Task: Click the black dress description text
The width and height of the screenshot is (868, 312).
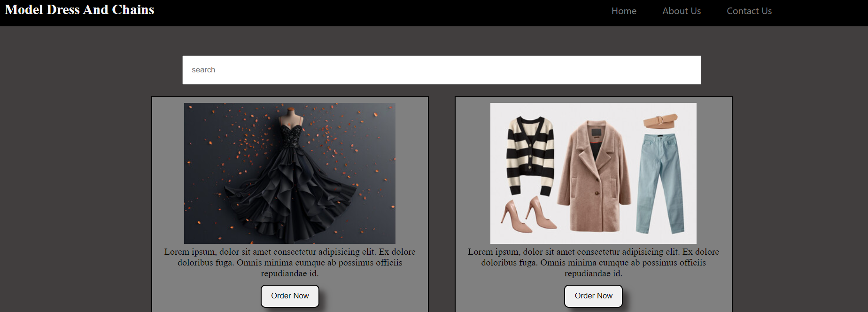Action: coord(289,263)
